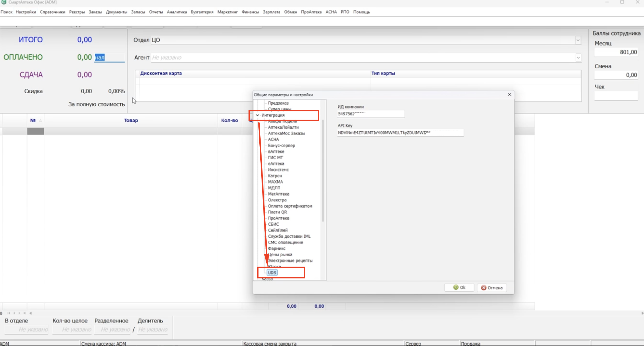Click the settings tree vertical scrollbar
This screenshot has width=644, height=346.
[323, 170]
